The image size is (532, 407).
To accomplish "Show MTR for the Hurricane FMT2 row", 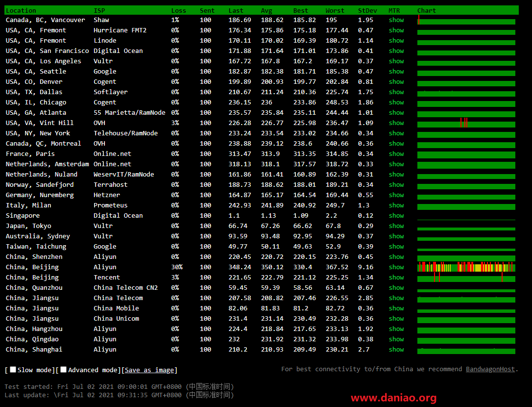I will (396, 30).
